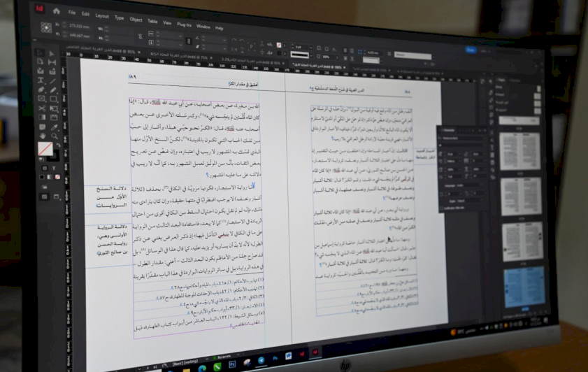Choose the Gap tool

[x=52, y=63]
